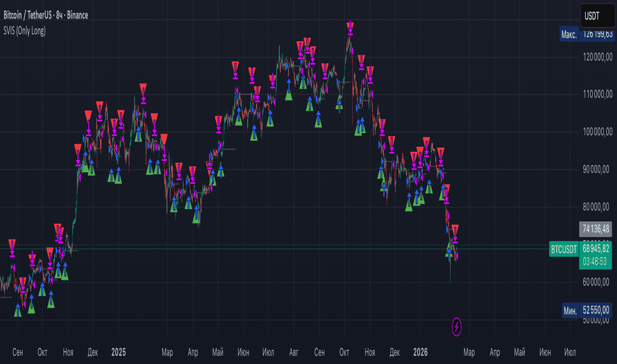Click the 100 000,00 price axis level
617x364 pixels.
(596, 132)
